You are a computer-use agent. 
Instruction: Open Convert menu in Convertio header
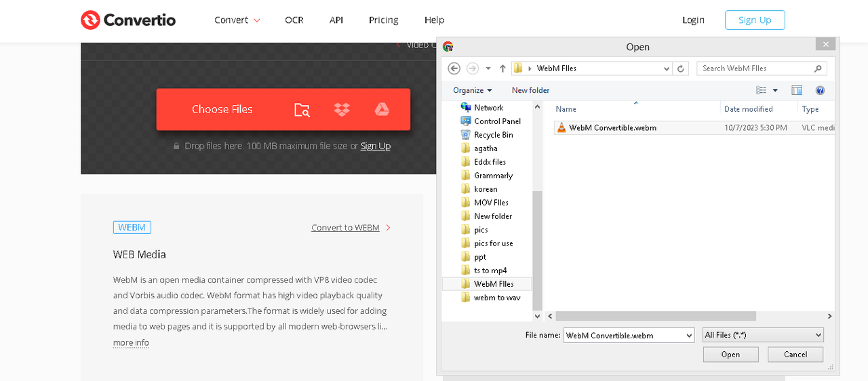pos(237,20)
